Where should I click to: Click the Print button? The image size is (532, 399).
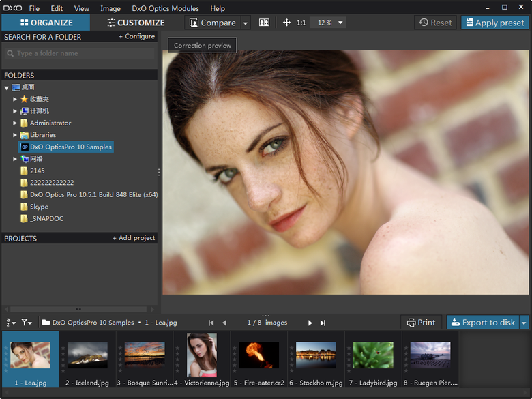pos(421,323)
